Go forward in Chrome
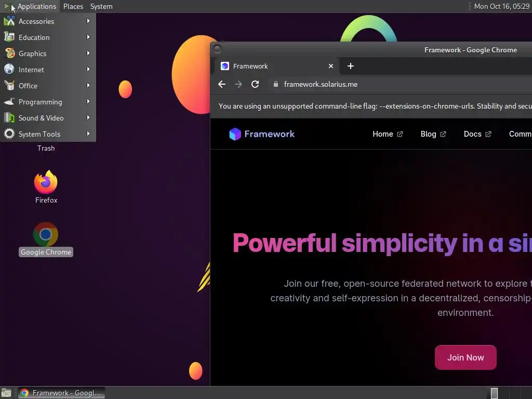The height and width of the screenshot is (399, 532). coord(238,84)
